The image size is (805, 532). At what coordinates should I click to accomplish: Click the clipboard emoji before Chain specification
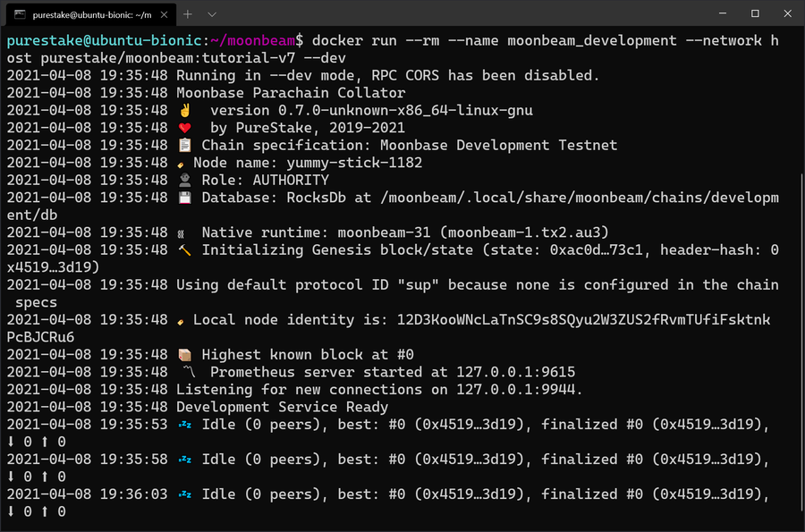[x=185, y=145]
